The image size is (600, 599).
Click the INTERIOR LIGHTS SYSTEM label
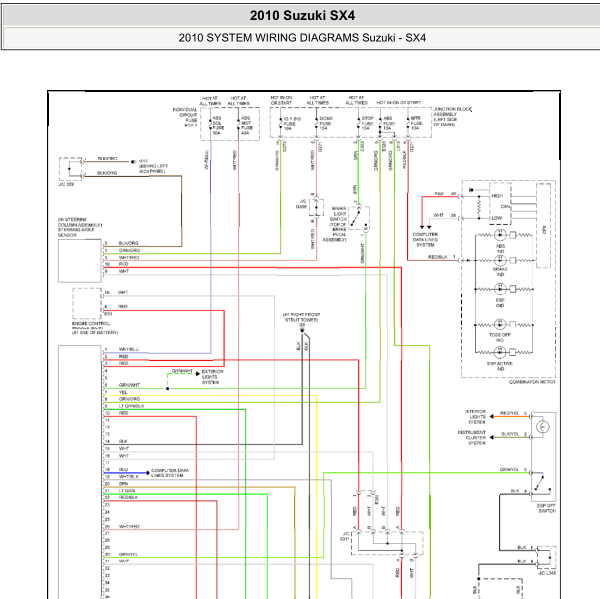[476, 417]
